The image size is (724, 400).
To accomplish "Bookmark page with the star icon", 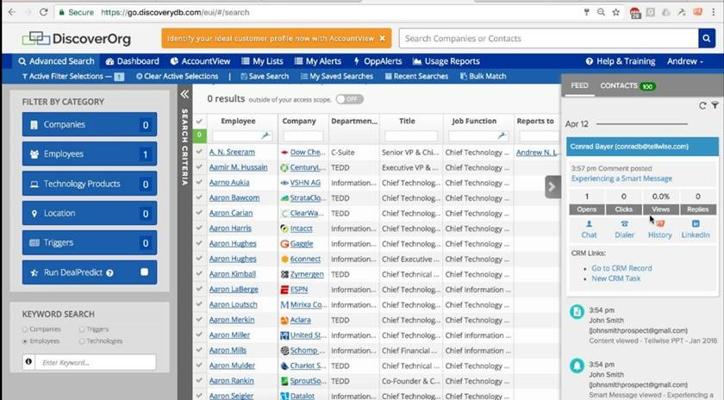I will (615, 12).
